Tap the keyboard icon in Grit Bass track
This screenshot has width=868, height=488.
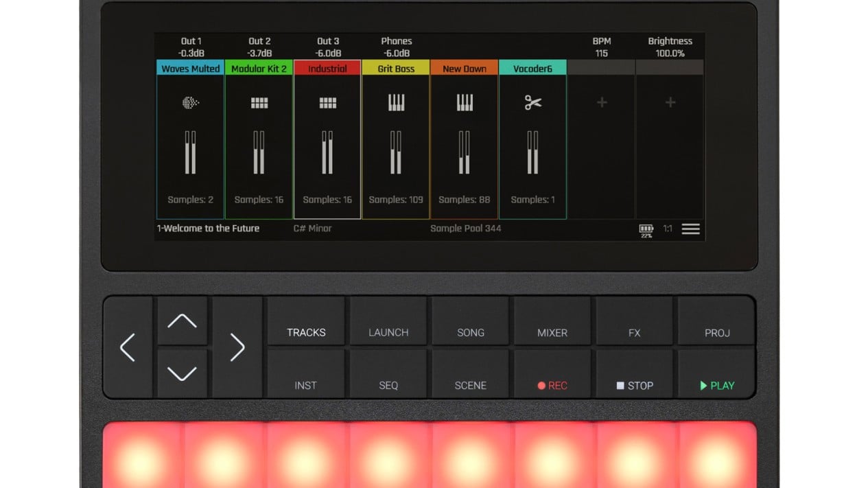point(397,103)
